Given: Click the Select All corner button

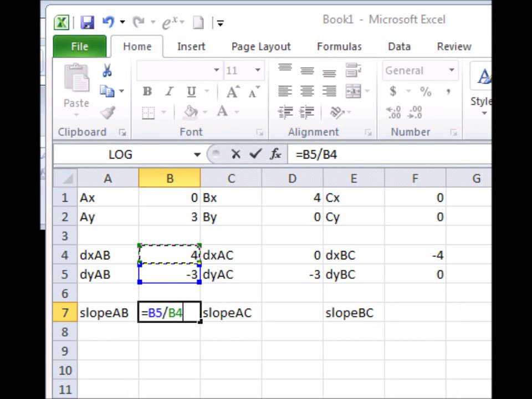Looking at the screenshot, I should coord(65,178).
